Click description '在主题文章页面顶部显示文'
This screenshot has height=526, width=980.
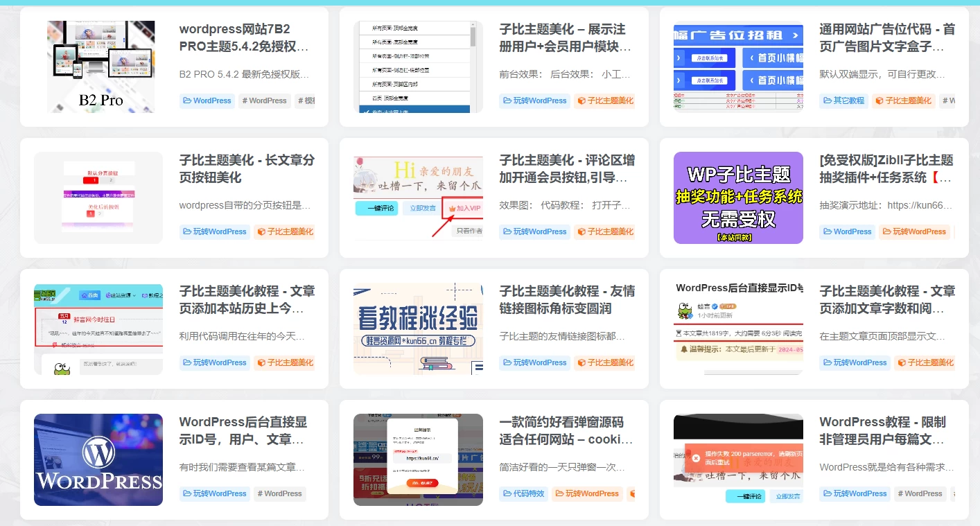point(882,336)
